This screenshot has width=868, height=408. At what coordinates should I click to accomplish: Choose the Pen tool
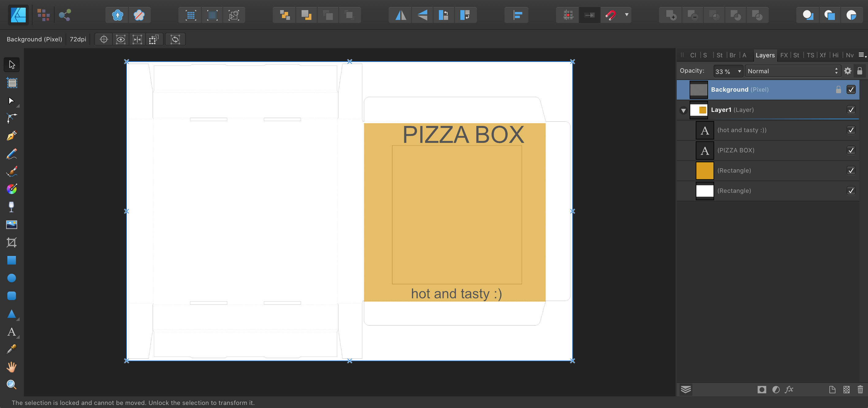(11, 136)
